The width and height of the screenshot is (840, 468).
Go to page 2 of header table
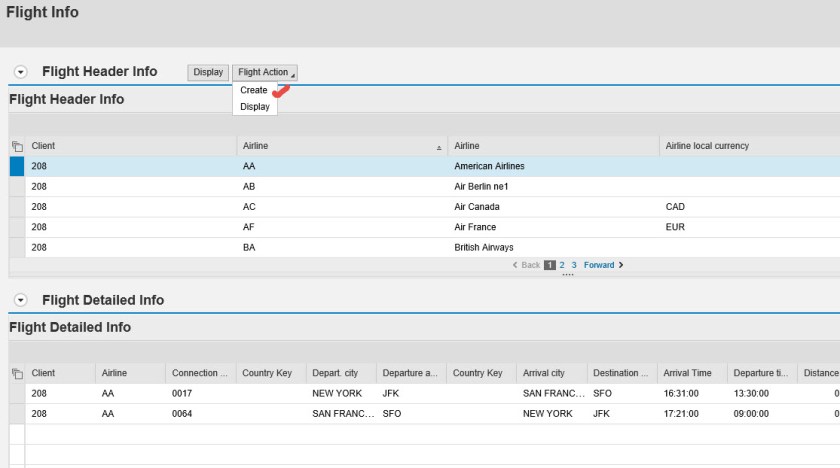562,265
